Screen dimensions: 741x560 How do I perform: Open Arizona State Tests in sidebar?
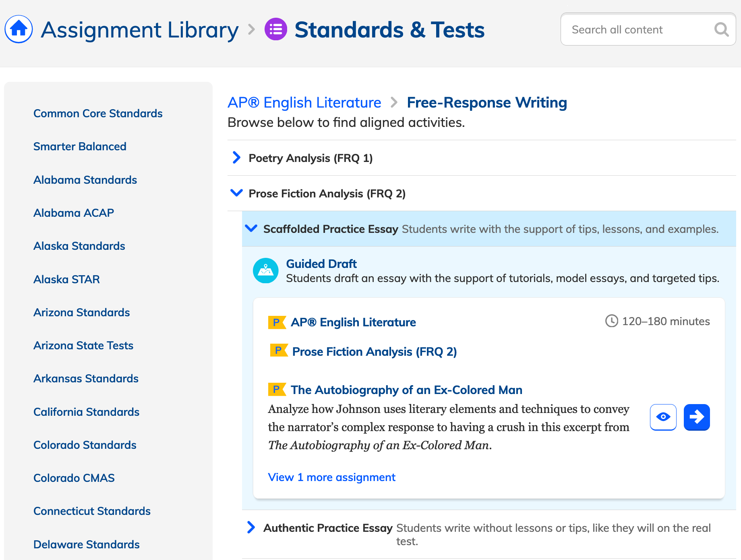coord(83,345)
